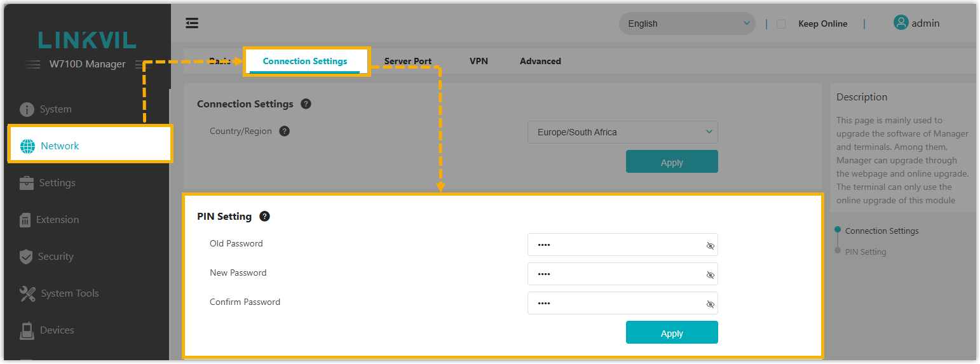The height and width of the screenshot is (364, 980).
Task: Expand the Europe/South Africa region dropdown
Action: (x=622, y=132)
